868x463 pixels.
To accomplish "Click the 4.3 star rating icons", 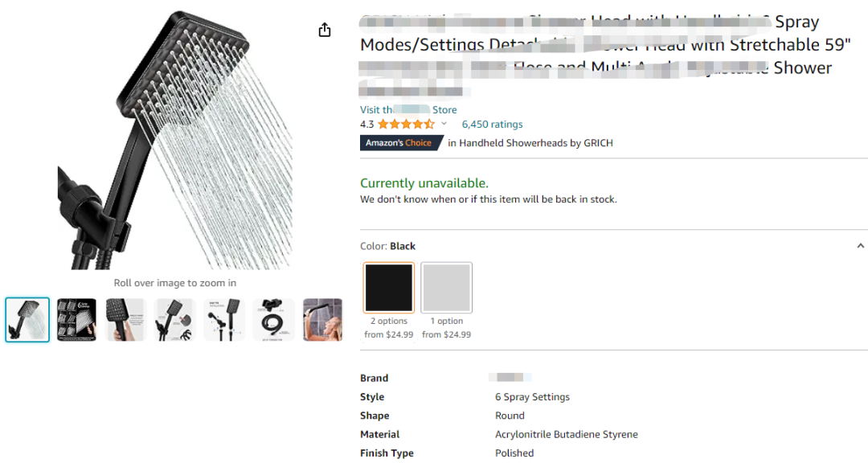I will point(406,124).
